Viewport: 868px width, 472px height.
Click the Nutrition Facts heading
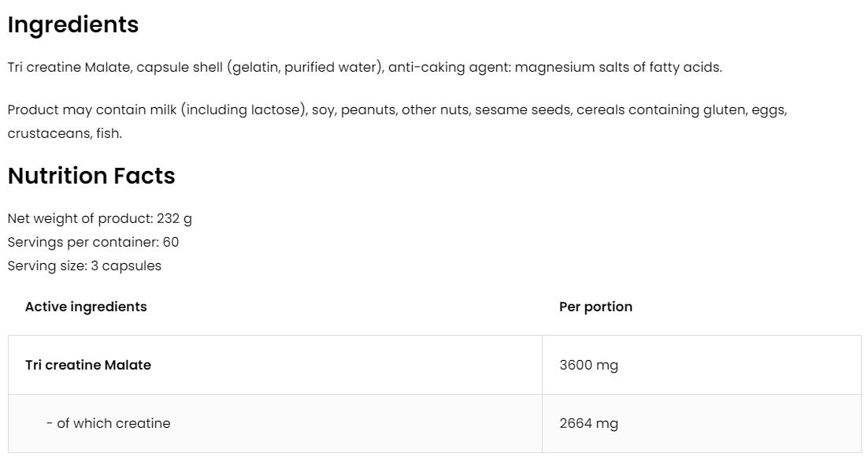point(91,176)
